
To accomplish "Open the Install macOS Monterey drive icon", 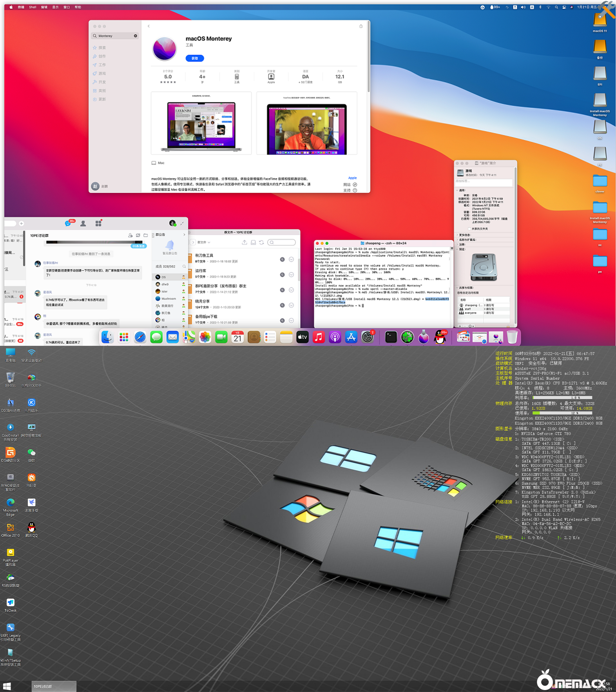I will tap(600, 100).
